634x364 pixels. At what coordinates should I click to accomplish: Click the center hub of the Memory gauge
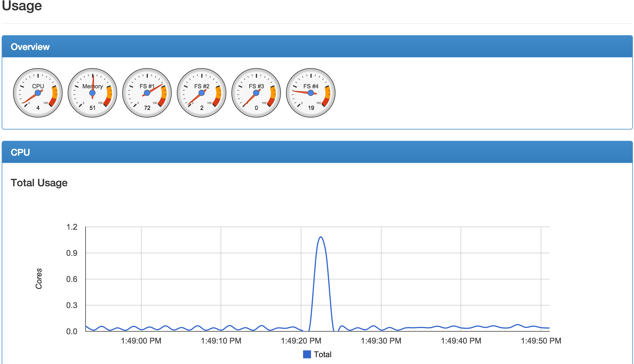92,93
